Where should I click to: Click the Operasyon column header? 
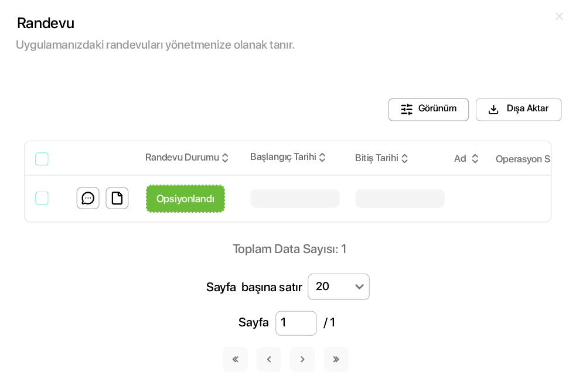tap(522, 159)
